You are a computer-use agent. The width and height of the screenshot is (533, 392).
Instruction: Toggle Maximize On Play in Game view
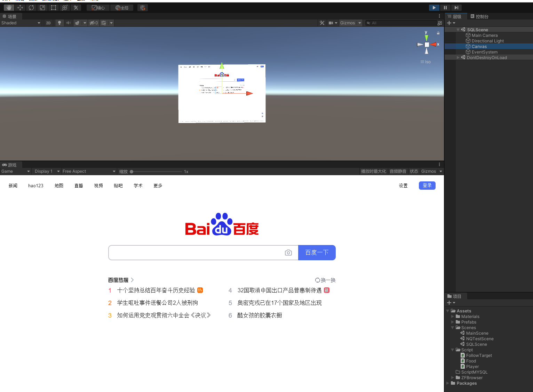(x=373, y=171)
